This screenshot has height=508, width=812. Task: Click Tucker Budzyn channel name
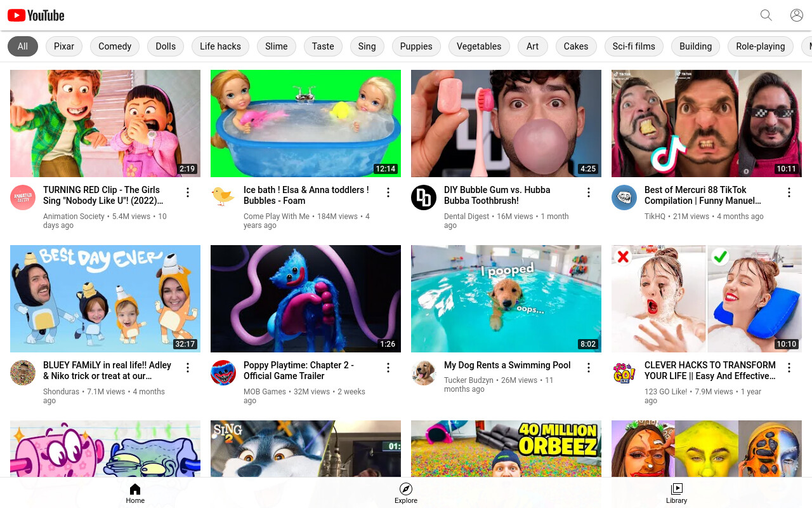pyautogui.click(x=469, y=380)
